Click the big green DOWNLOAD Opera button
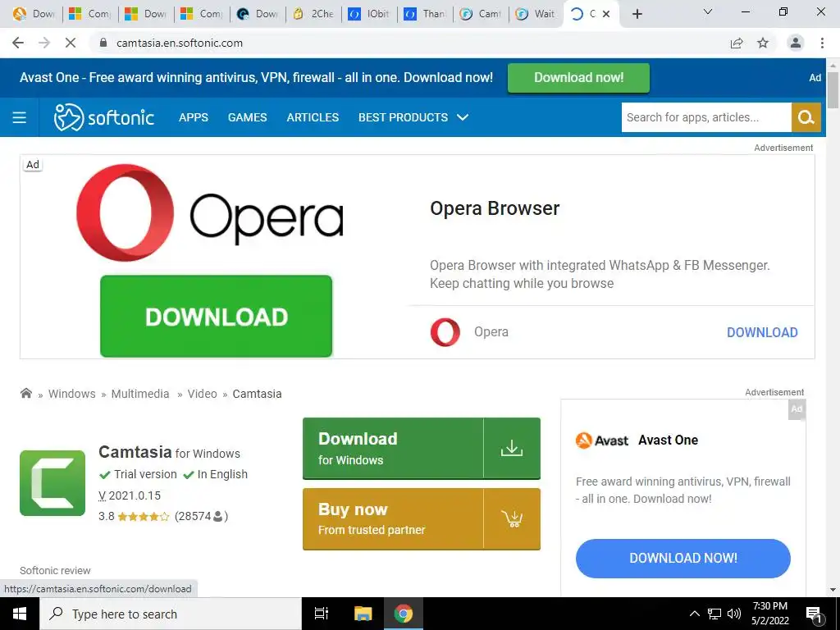The width and height of the screenshot is (840, 630). pos(216,316)
